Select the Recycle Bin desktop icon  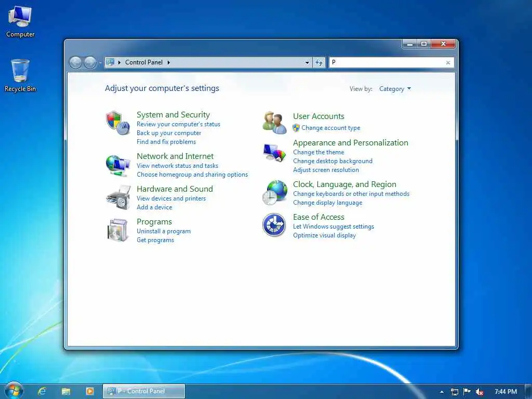click(20, 75)
